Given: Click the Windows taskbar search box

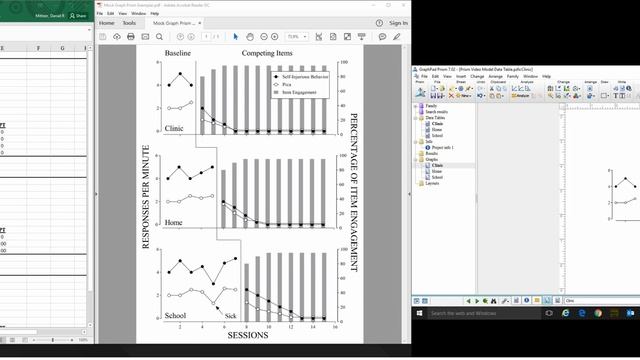Looking at the screenshot, I should 484,313.
